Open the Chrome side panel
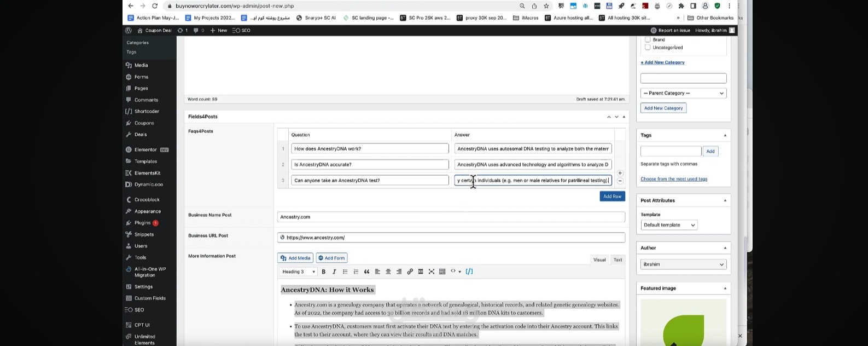Image resolution: width=868 pixels, height=346 pixels. tap(693, 6)
